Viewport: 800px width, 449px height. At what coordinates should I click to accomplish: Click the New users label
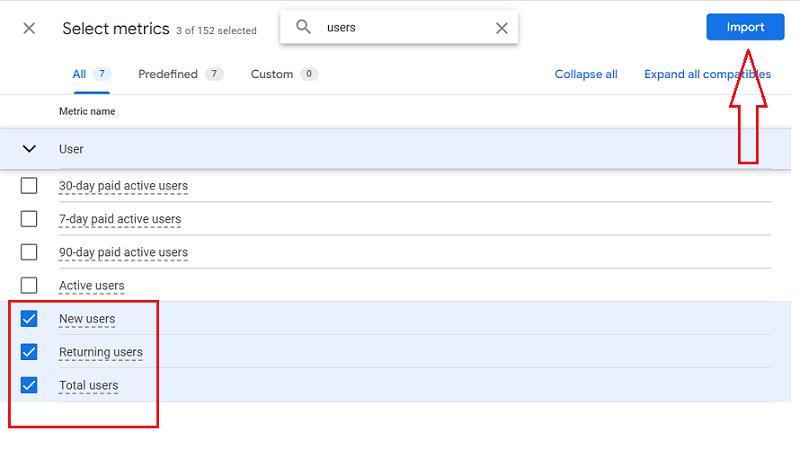[x=87, y=319]
